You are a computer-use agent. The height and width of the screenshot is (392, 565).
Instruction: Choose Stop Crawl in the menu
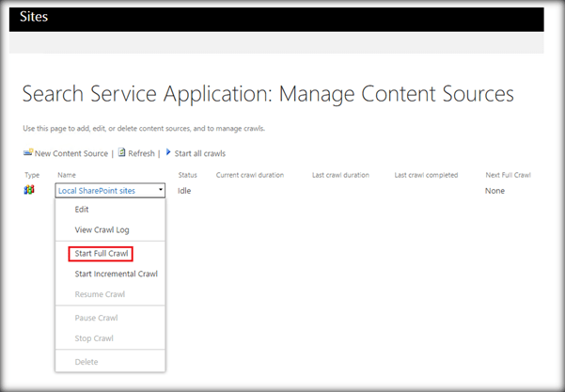point(94,338)
